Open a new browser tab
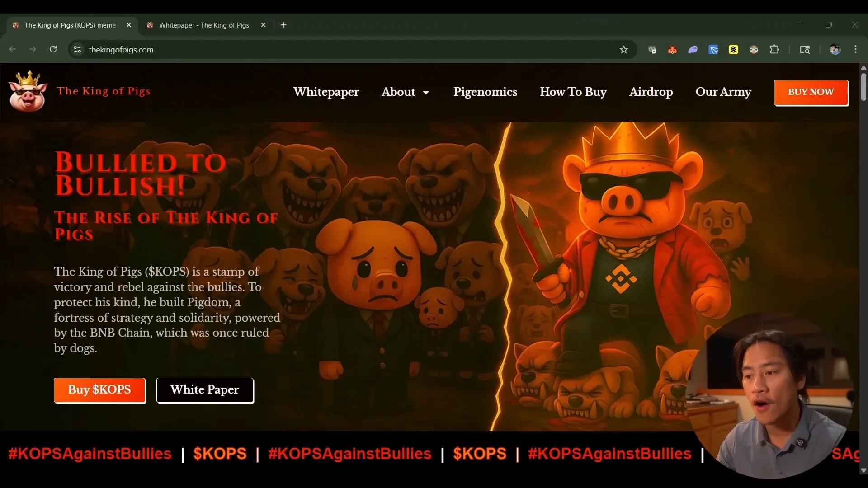The image size is (868, 488). coord(283,25)
